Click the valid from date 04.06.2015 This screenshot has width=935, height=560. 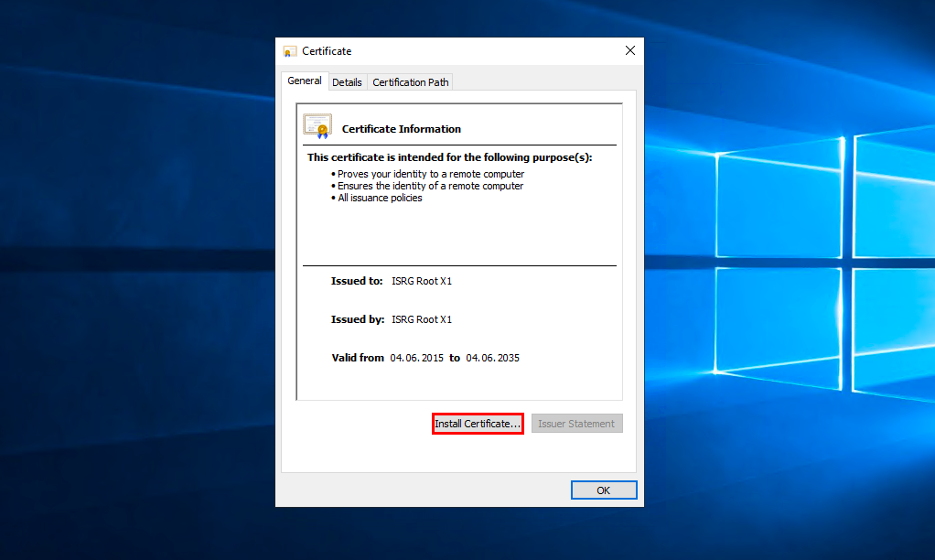coord(417,358)
